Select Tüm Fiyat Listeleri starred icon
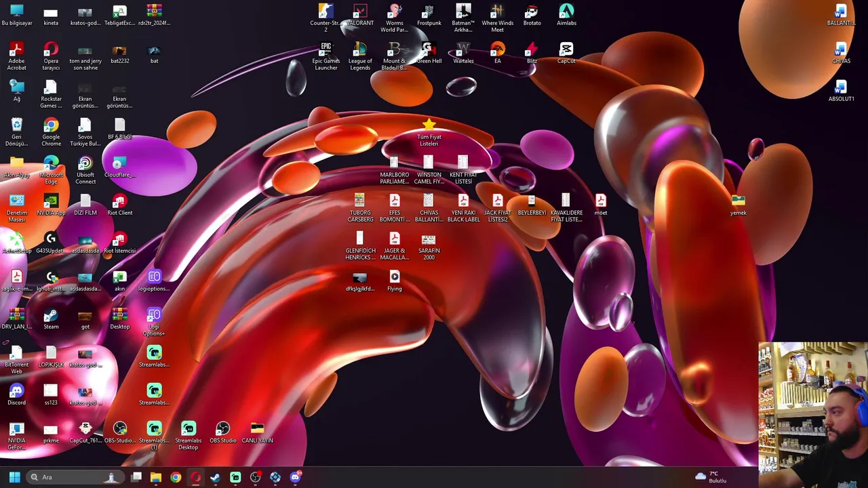 429,132
